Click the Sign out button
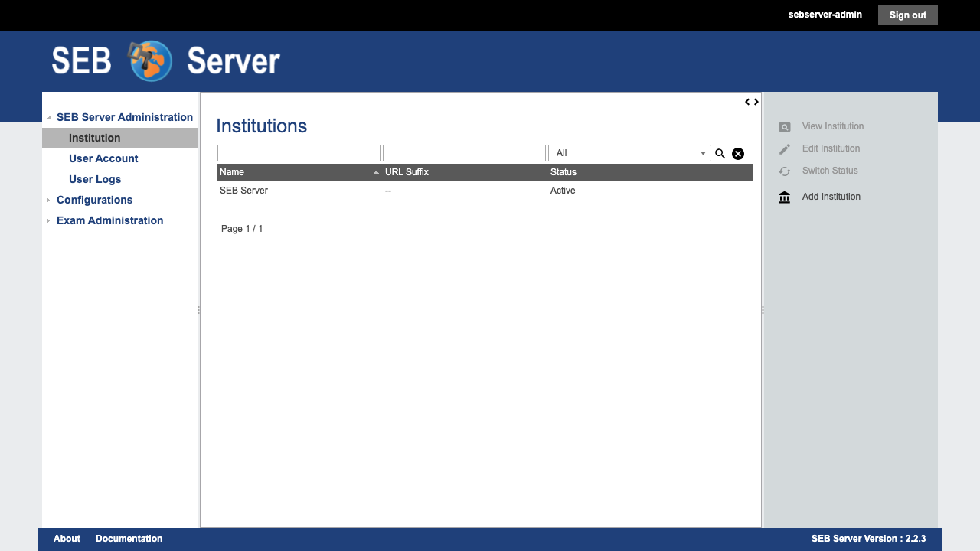The height and width of the screenshot is (551, 980). click(908, 15)
